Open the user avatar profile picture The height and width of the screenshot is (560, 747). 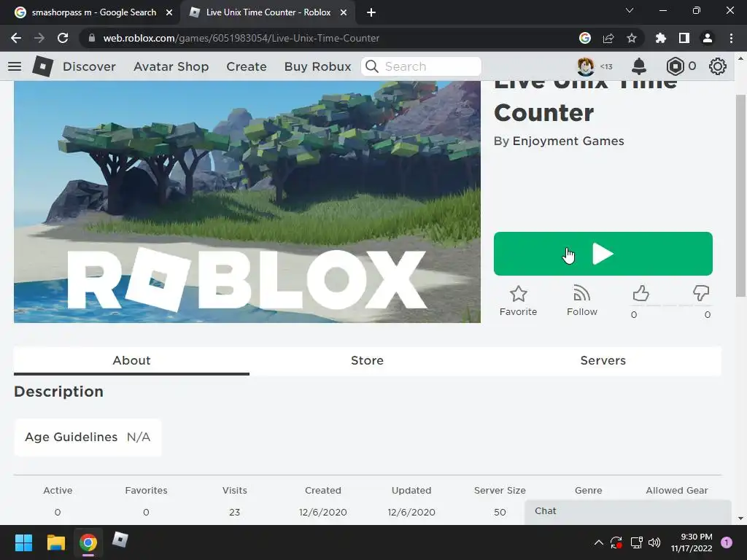coord(586,66)
